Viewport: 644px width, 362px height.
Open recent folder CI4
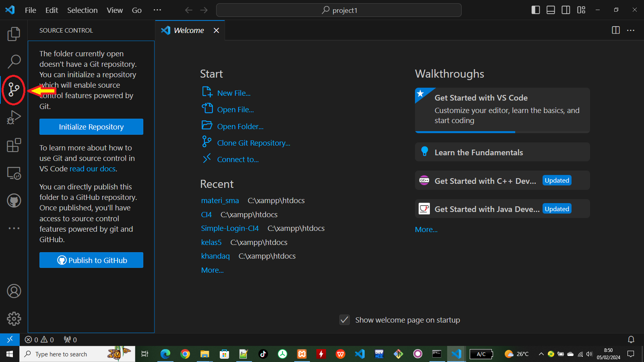point(206,214)
